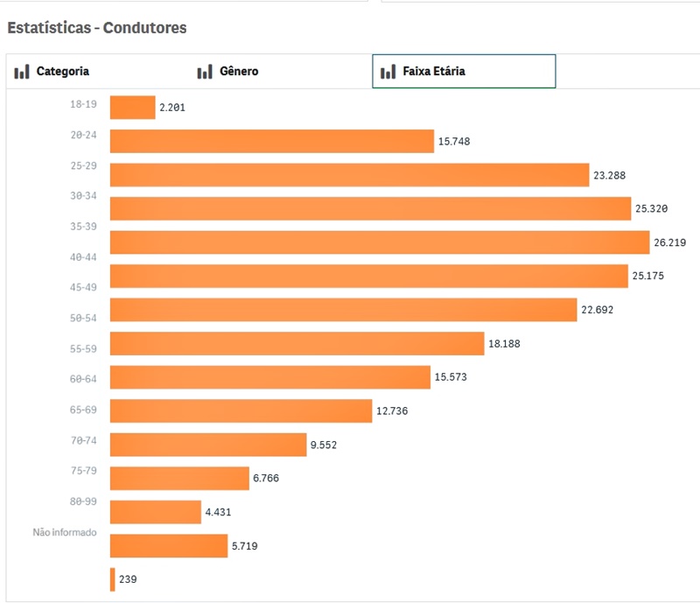Select the smallest bar showing 239
Viewport: 700px width, 603px height.
(x=113, y=579)
